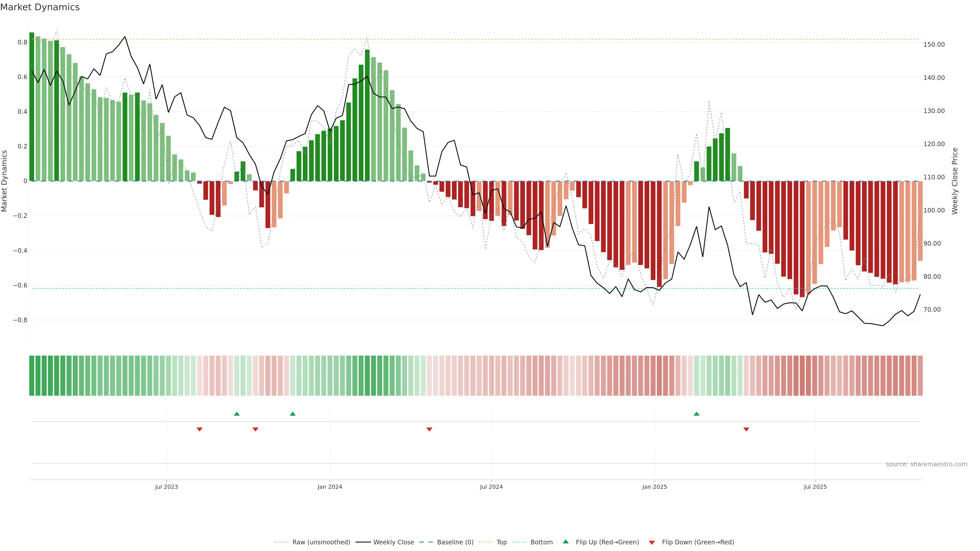Click the leftmost green flip-up triangle marker

237,414
